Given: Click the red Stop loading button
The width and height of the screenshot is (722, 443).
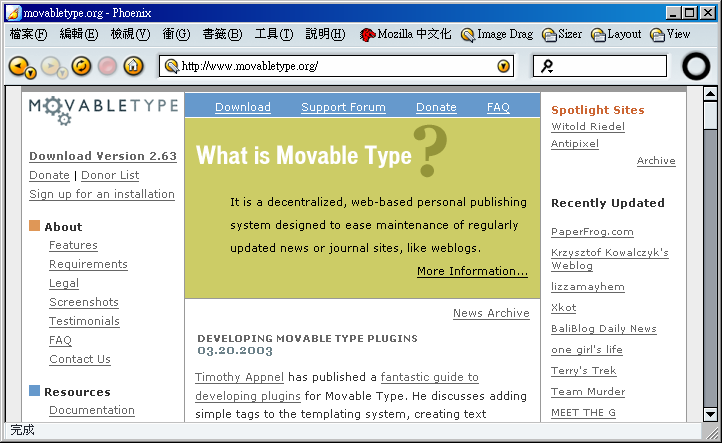Looking at the screenshot, I should [x=107, y=66].
